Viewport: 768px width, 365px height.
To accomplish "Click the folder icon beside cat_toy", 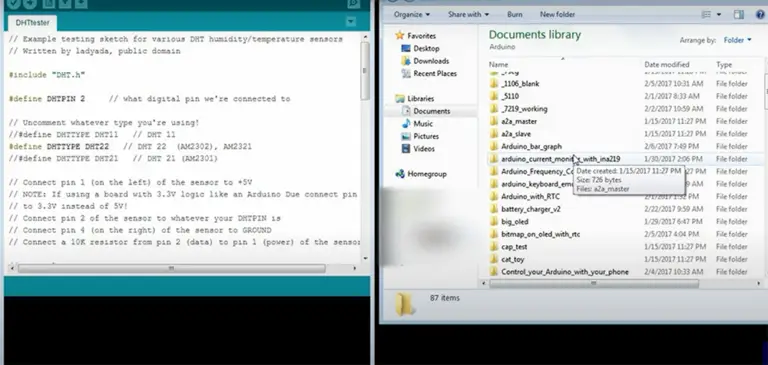I will (494, 259).
